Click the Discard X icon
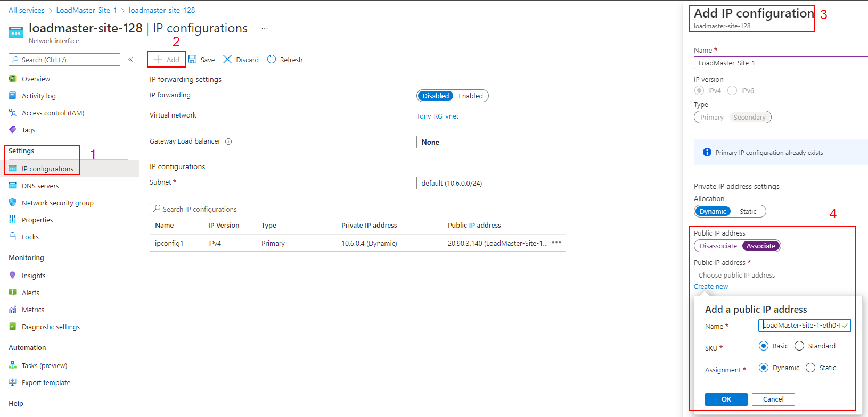 point(227,59)
